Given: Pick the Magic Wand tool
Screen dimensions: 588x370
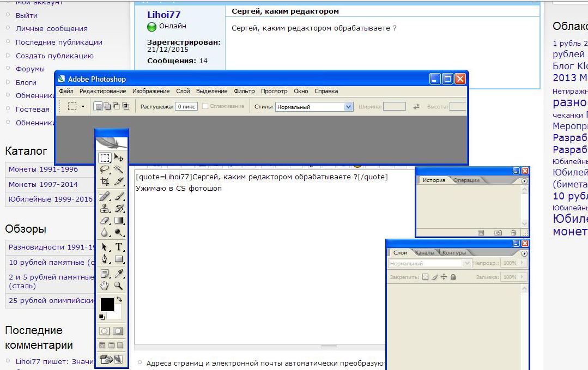Looking at the screenshot, I should [x=118, y=169].
